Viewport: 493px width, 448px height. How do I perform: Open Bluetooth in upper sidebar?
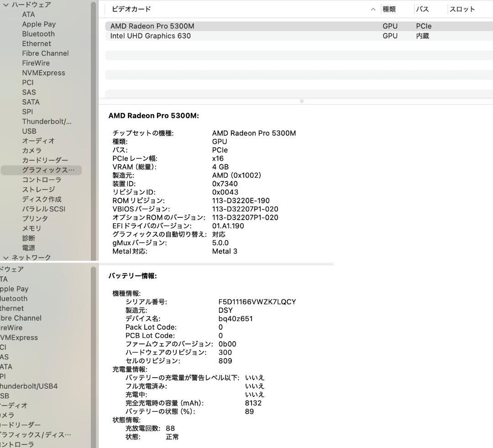pyautogui.click(x=38, y=34)
